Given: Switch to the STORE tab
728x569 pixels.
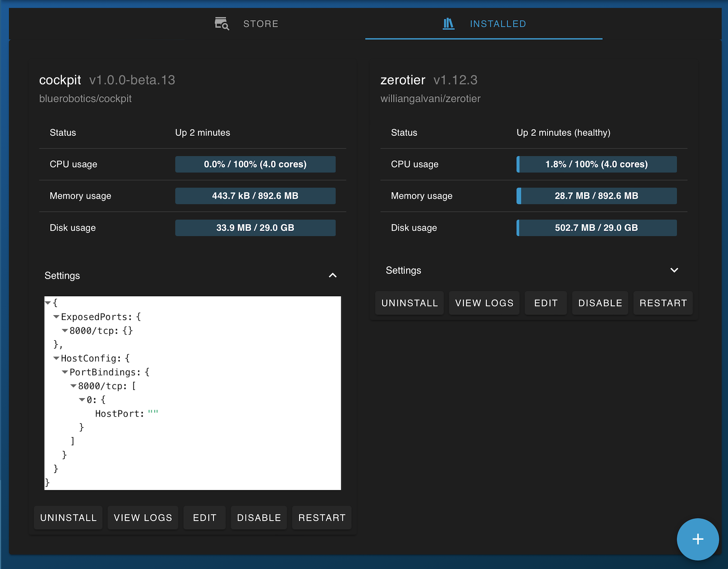Looking at the screenshot, I should [260, 24].
